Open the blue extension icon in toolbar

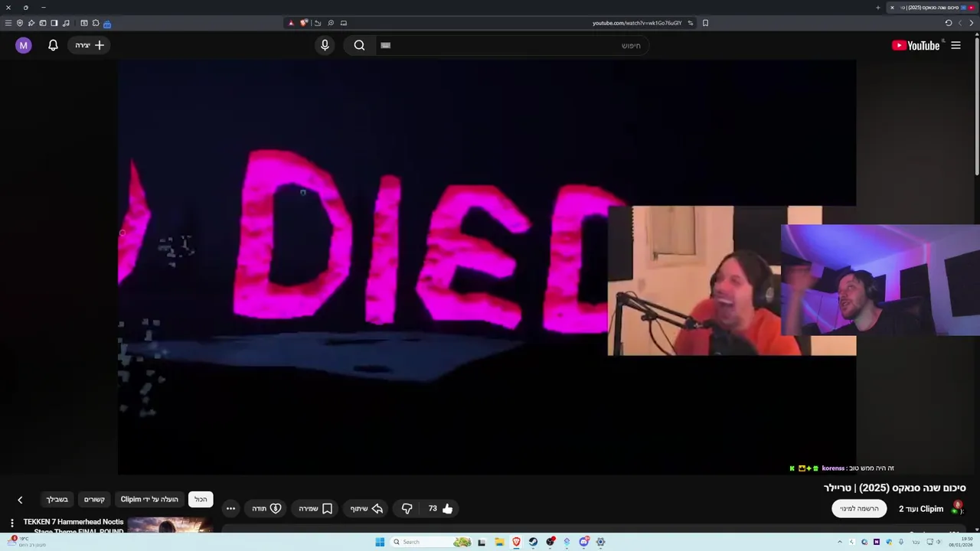(107, 24)
